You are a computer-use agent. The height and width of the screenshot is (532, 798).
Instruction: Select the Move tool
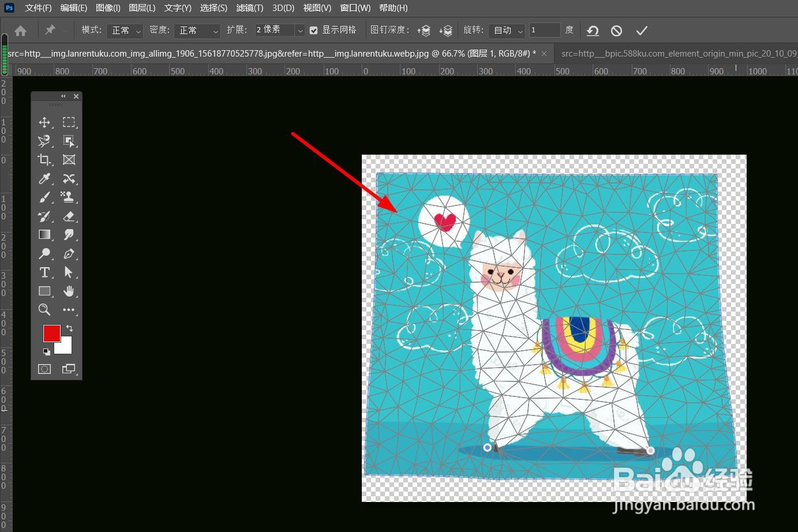44,122
